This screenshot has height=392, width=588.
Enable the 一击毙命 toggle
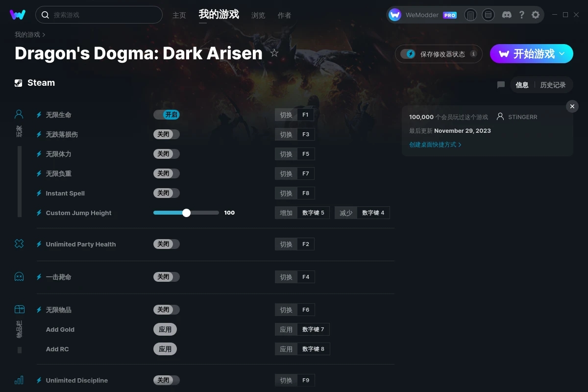[x=167, y=277]
